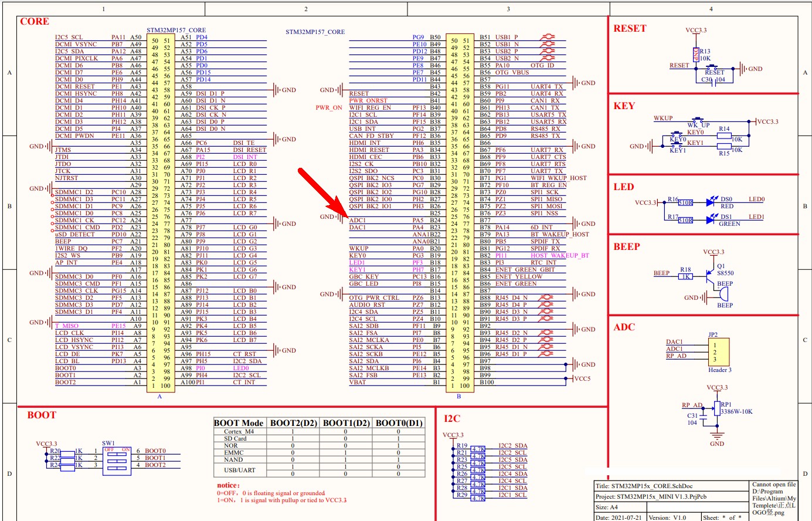
Task: Select the CORE section heading
Action: pos(34,21)
